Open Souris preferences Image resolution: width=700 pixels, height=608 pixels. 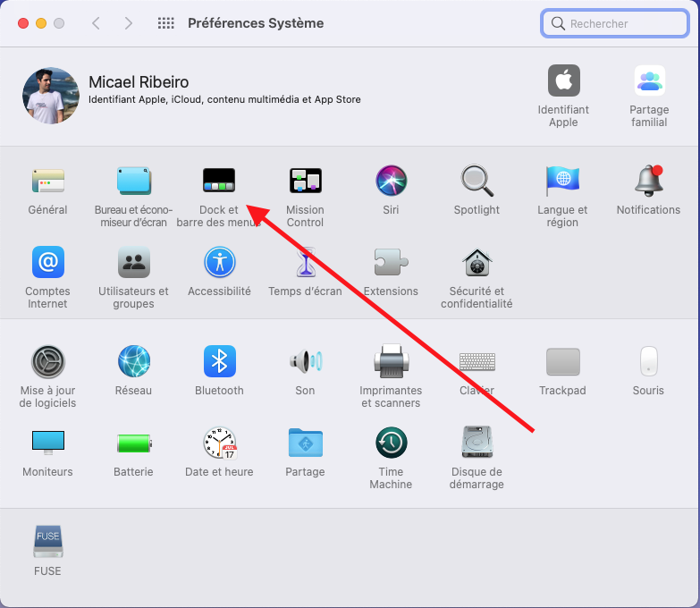(648, 361)
